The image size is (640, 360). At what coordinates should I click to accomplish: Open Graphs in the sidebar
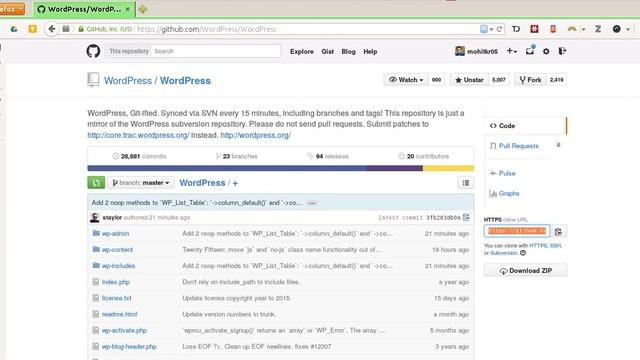tap(509, 193)
